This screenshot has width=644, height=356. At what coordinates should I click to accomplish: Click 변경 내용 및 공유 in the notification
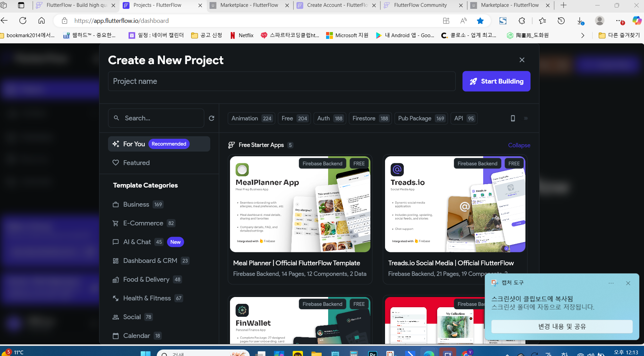click(x=562, y=326)
